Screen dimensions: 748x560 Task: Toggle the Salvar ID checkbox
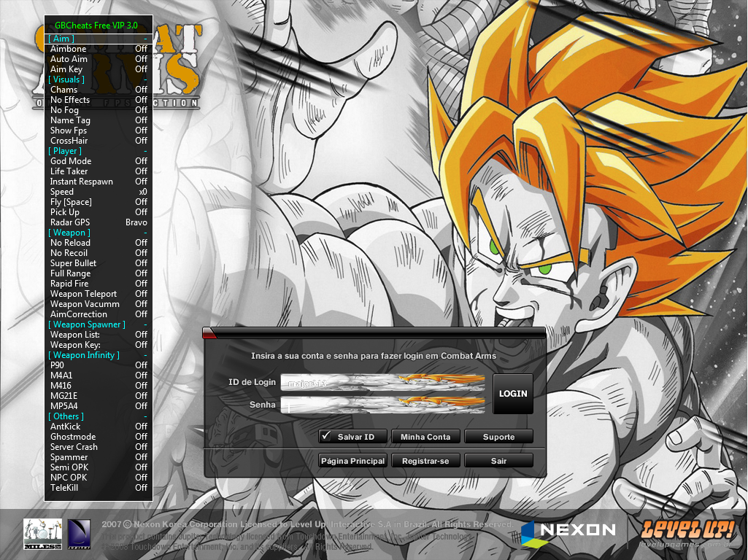coord(326,436)
